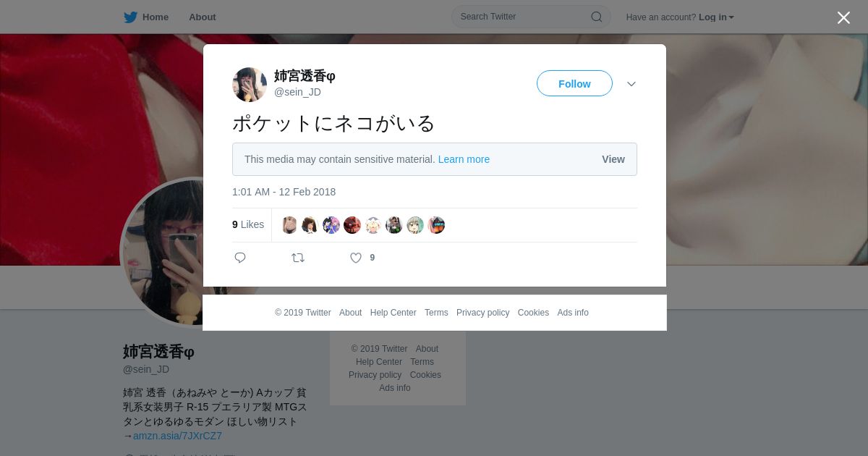Open the first liker's avatar

click(289, 225)
